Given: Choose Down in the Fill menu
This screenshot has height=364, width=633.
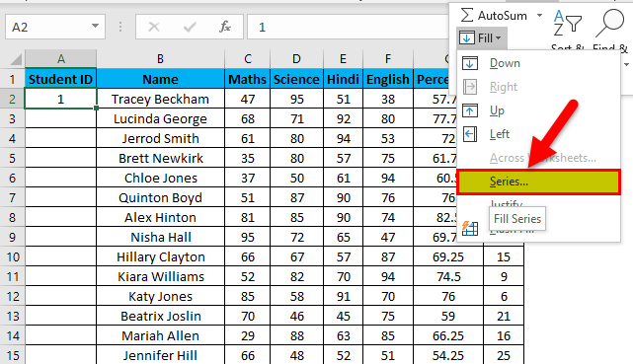Looking at the screenshot, I should point(538,63).
